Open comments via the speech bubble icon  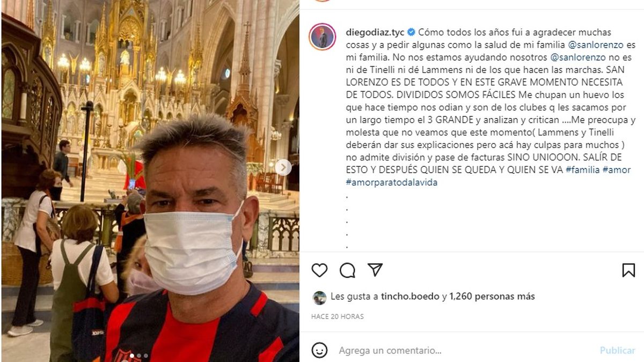pos(347,270)
